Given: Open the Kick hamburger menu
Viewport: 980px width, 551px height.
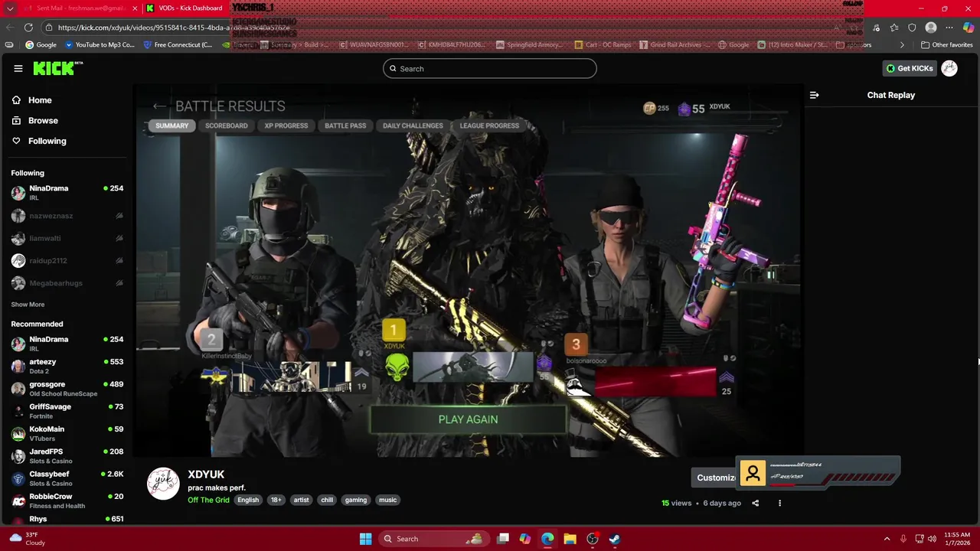Looking at the screenshot, I should tap(18, 68).
